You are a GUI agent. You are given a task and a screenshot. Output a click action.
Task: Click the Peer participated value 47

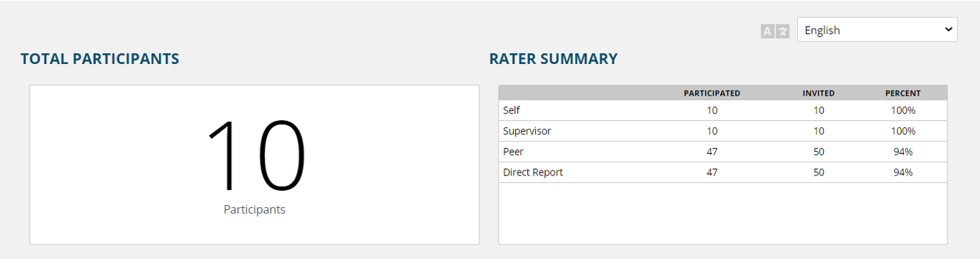[x=712, y=152]
